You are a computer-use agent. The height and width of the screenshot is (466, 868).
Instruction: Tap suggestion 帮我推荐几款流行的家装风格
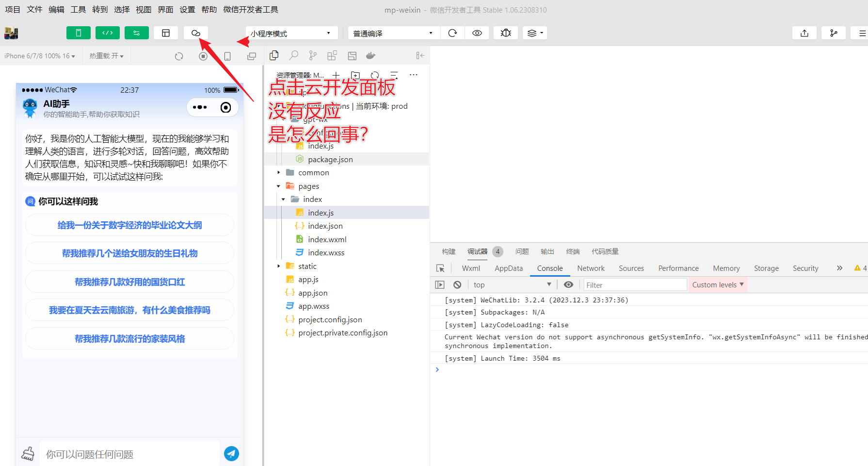click(129, 338)
